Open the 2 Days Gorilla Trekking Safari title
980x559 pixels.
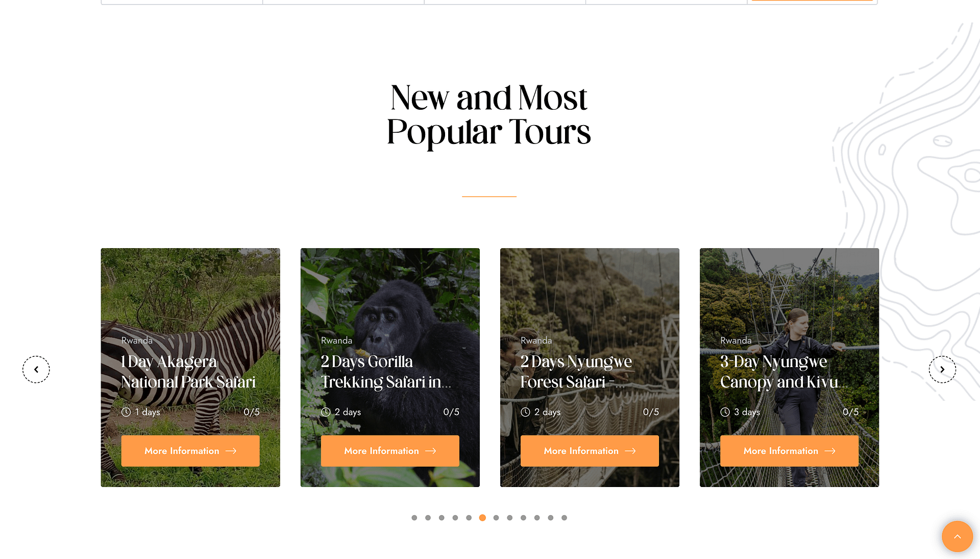click(x=386, y=372)
